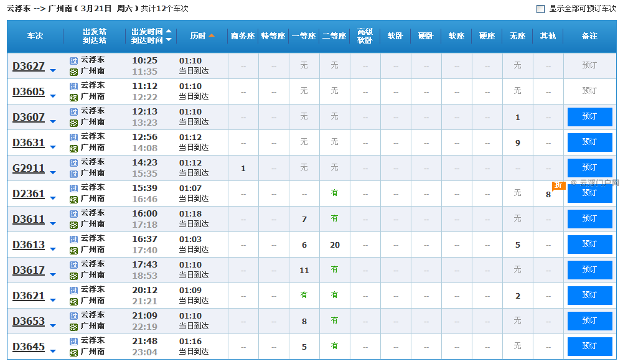This screenshot has width=628, height=364.
Task: Click the disabled 预订 for D3605
Action: [589, 91]
